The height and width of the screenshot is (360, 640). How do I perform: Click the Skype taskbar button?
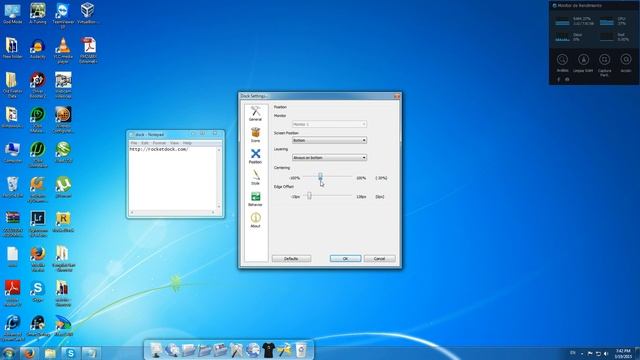(x=71, y=353)
